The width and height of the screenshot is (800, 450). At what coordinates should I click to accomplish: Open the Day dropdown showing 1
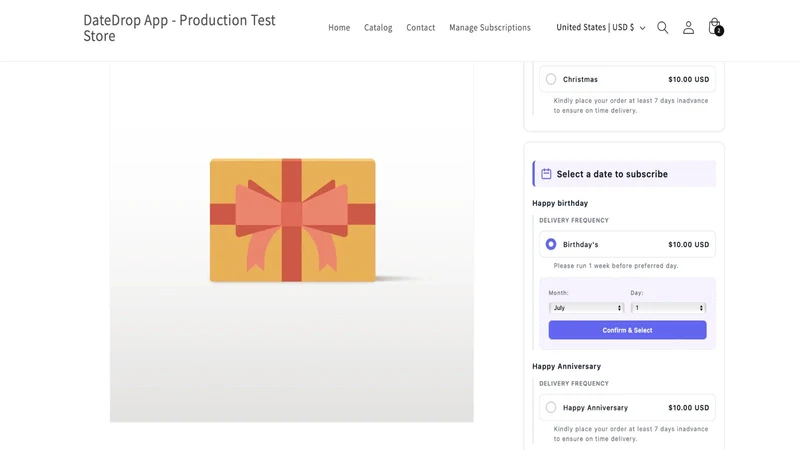coord(668,308)
